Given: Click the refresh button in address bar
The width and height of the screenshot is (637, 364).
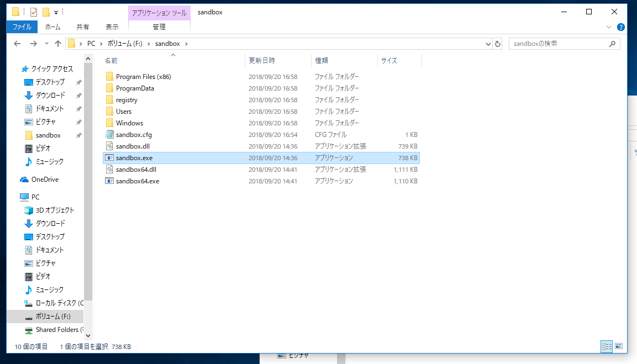Looking at the screenshot, I should [498, 44].
